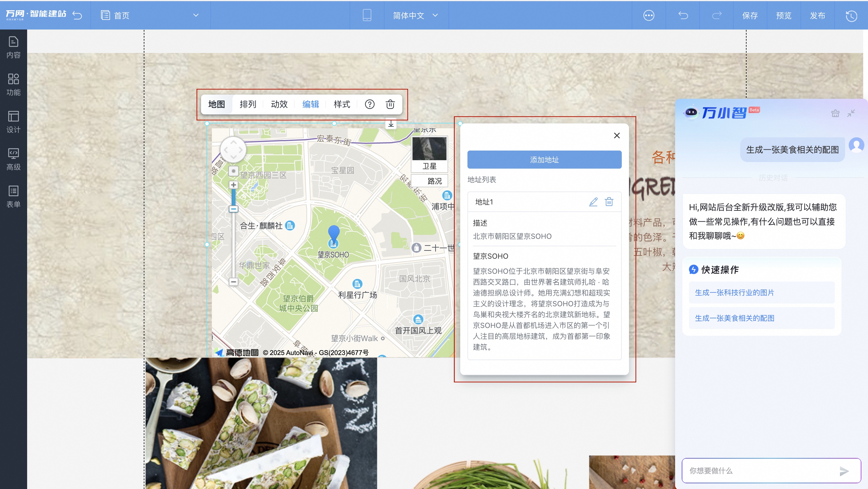Select 编辑 in module toolbar
The image size is (868, 489).
tap(311, 104)
